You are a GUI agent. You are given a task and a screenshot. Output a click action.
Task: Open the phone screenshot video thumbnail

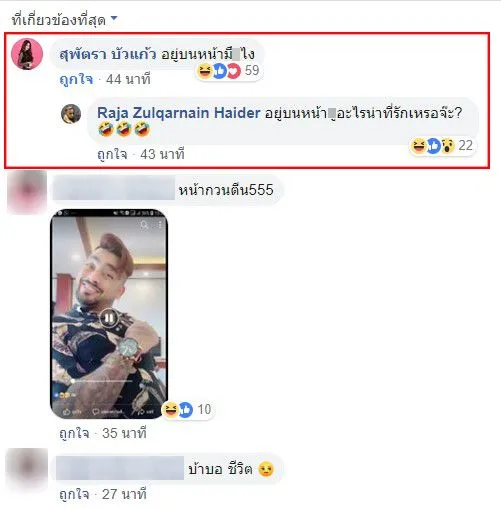point(109,313)
